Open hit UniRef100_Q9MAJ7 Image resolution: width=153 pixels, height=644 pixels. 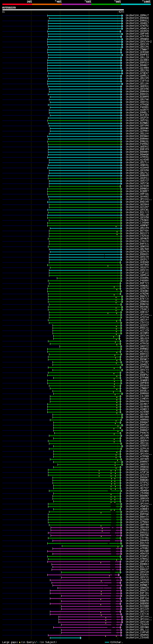coord(137,15)
